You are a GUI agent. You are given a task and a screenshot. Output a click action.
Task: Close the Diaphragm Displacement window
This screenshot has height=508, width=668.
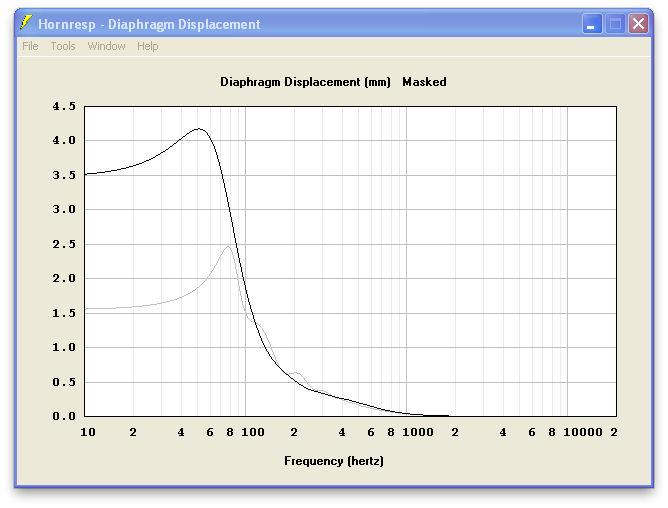tap(638, 23)
